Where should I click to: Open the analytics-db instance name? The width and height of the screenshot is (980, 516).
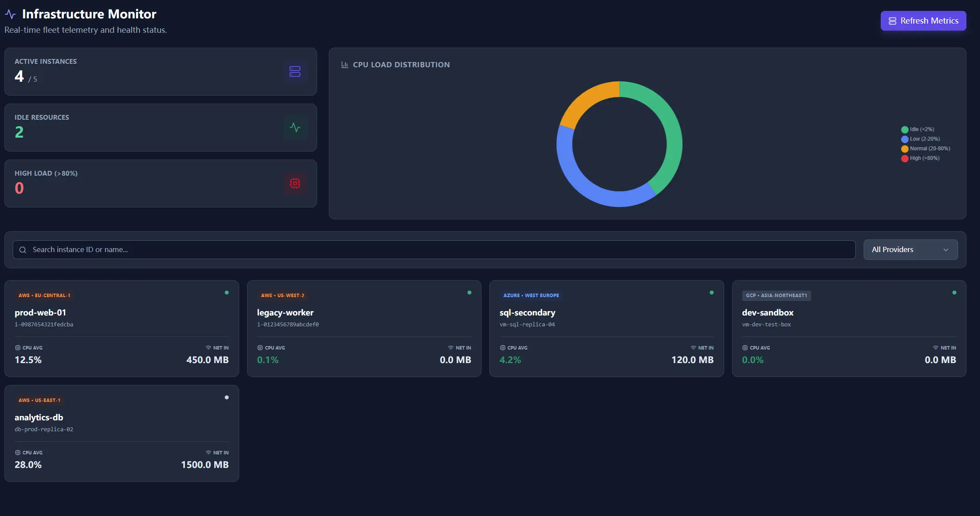[x=39, y=417]
